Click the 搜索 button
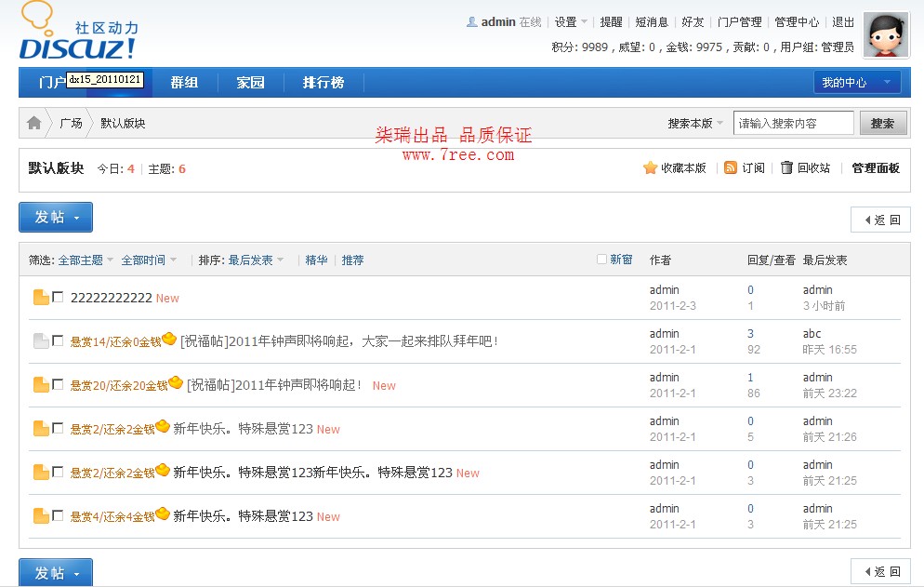Screen dimensions: 924x587 coord(883,124)
